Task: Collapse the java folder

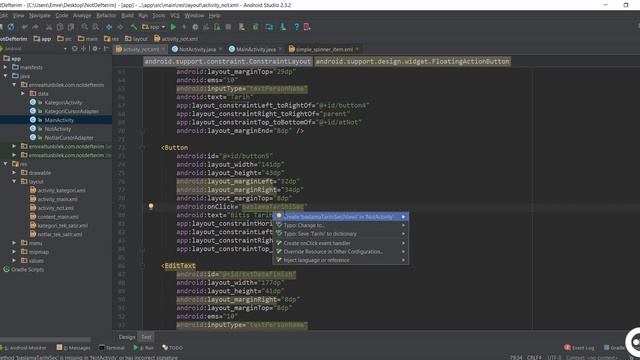Action: click(x=6, y=76)
